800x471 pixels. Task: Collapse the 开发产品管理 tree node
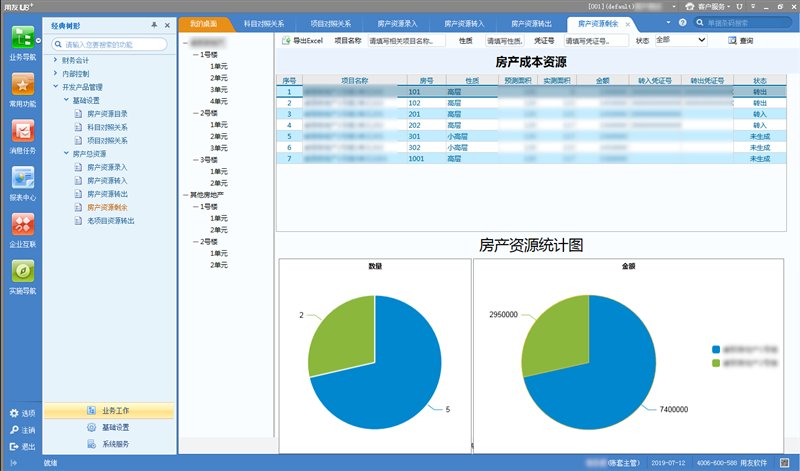[x=56, y=87]
